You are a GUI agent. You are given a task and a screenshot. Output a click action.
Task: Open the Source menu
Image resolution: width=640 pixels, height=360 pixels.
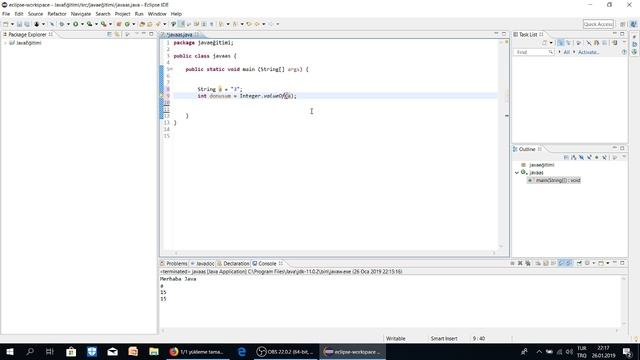pos(35,14)
